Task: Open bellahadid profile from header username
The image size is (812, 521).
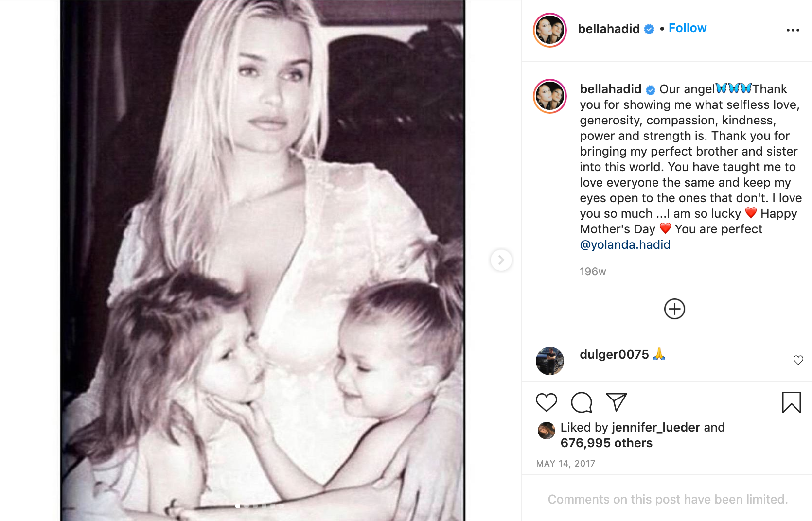Action: 608,29
